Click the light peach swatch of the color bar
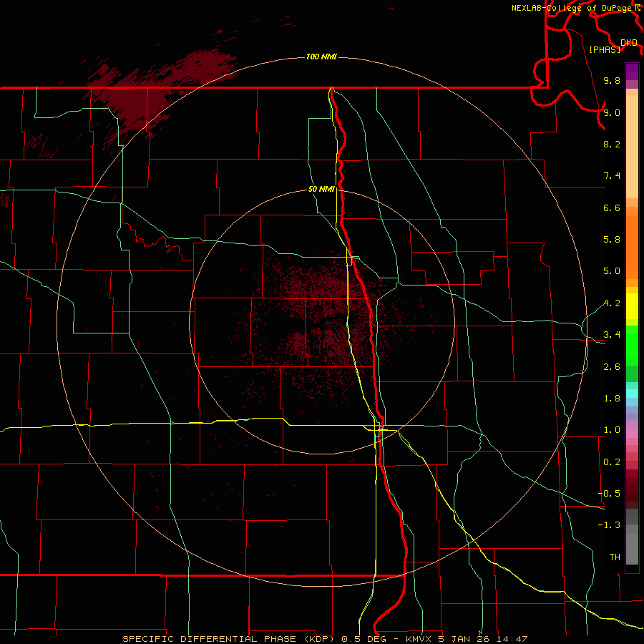The width and height of the screenshot is (644, 644). click(632, 147)
